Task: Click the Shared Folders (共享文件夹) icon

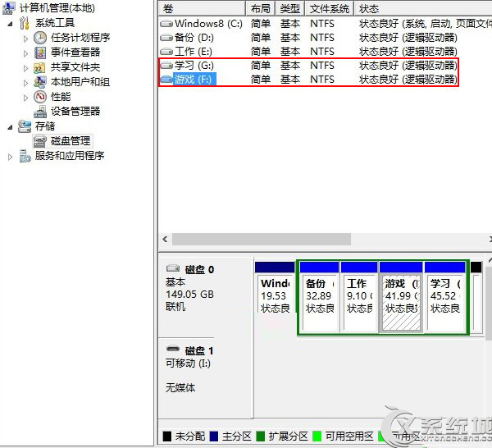Action: 39,67
